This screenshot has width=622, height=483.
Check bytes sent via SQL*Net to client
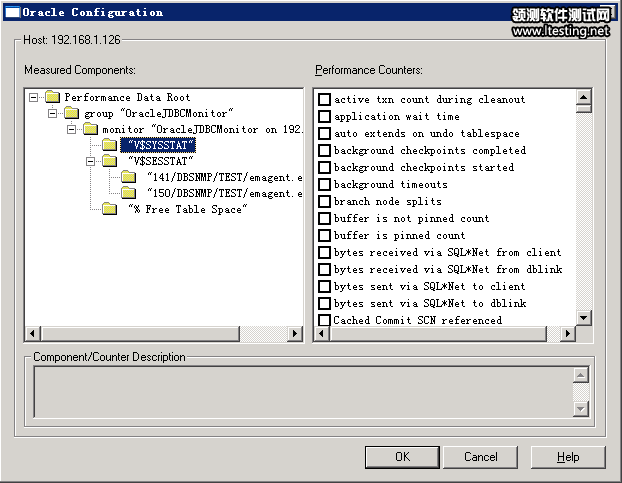pos(324,286)
